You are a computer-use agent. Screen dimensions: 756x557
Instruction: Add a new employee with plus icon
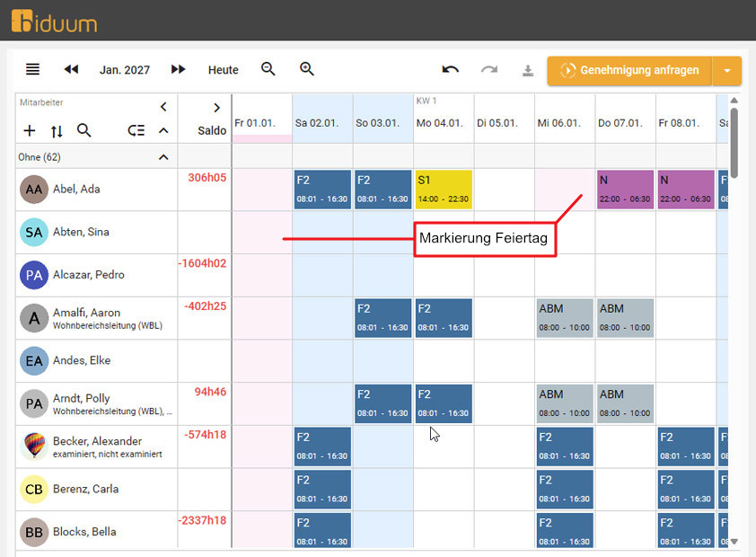pos(30,130)
